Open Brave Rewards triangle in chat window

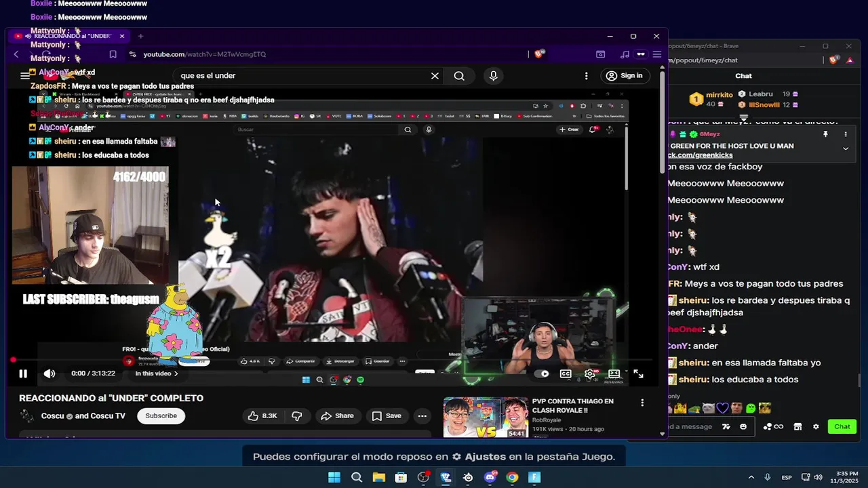[850, 60]
